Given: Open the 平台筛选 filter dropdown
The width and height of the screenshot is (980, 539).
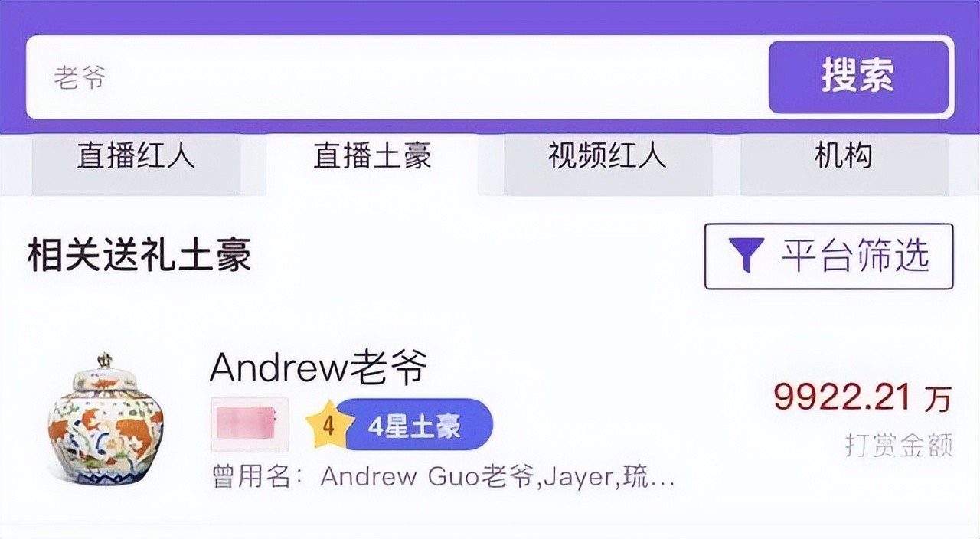Looking at the screenshot, I should pos(828,256).
